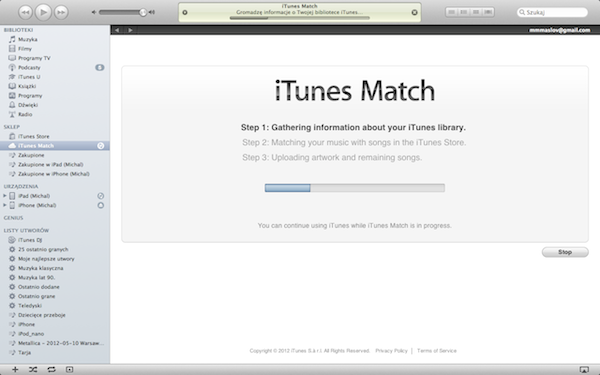Cancel iTunes Match in status display
The image size is (600, 375).
coord(414,13)
